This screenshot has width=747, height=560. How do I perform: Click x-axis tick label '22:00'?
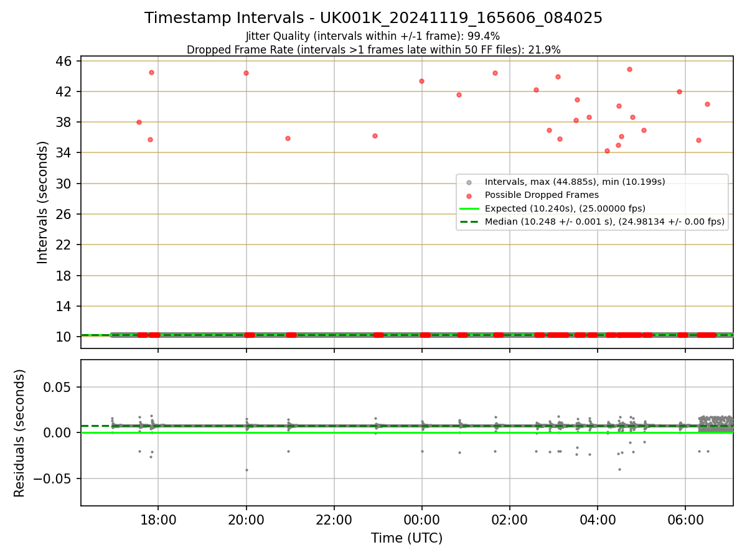334,520
